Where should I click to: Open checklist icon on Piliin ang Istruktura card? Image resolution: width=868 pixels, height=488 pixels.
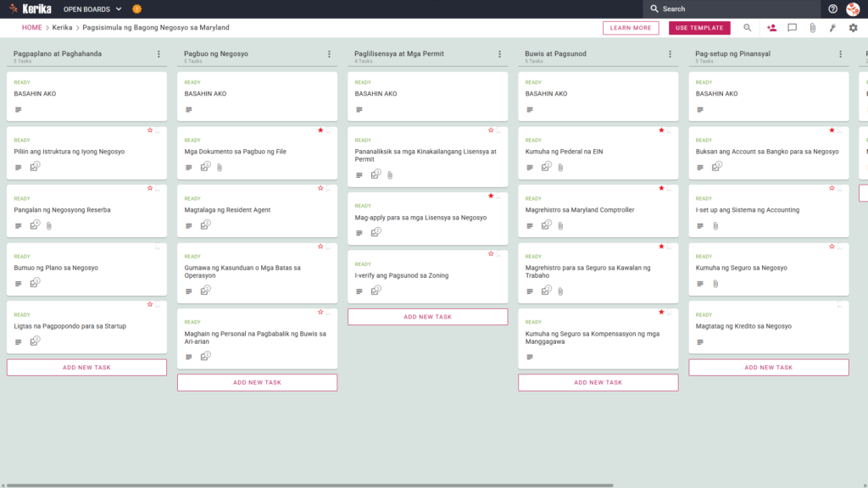[35, 167]
